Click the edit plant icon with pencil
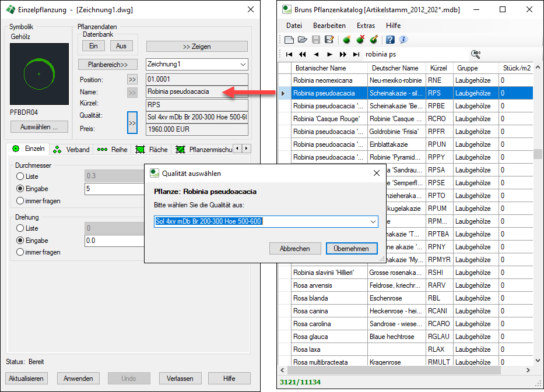This screenshot has width=544, height=392. (x=374, y=40)
